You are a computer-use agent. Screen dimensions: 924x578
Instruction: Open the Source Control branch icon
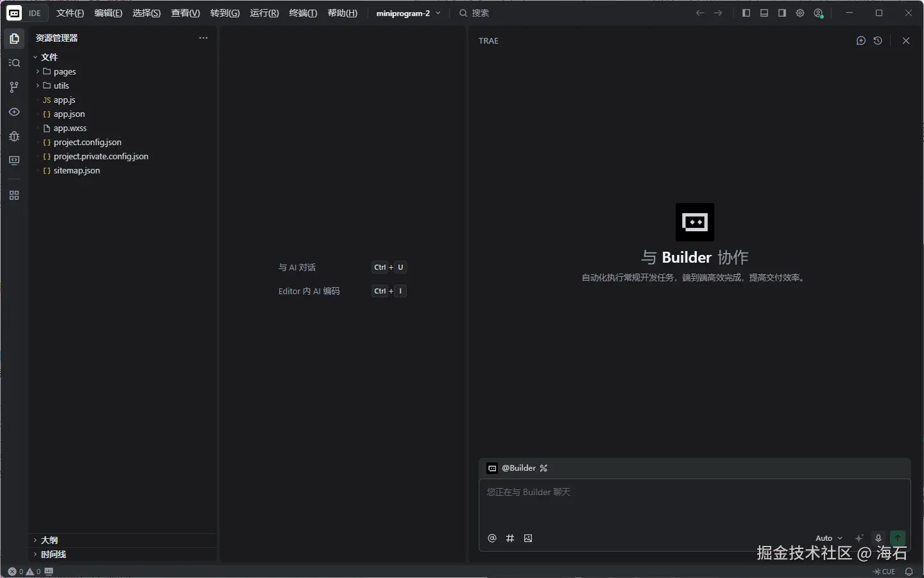pos(14,87)
